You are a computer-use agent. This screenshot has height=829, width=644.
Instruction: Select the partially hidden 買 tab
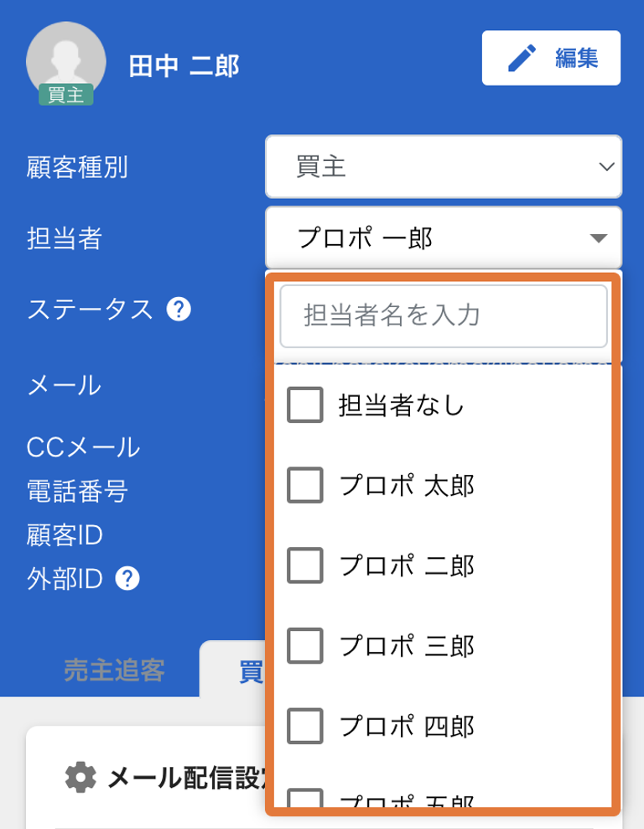pyautogui.click(x=252, y=671)
